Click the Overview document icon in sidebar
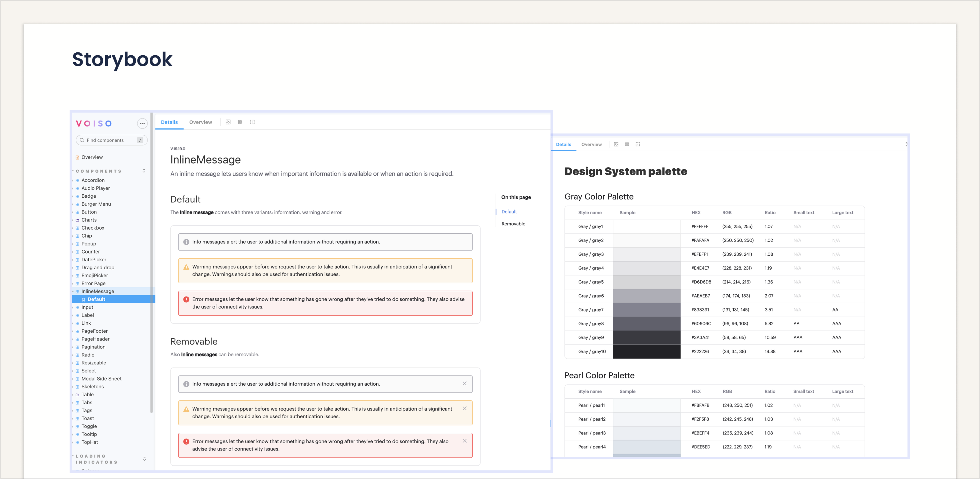 [x=78, y=157]
